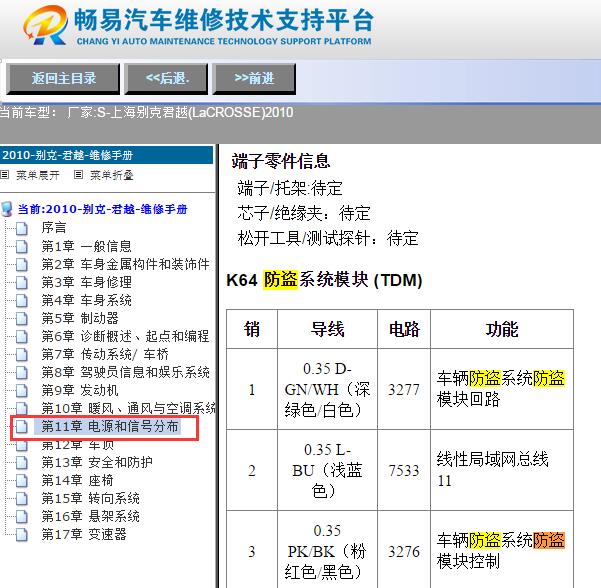This screenshot has height=588, width=601.
Task: Click the root manual icon in the tree
Action: [7, 209]
